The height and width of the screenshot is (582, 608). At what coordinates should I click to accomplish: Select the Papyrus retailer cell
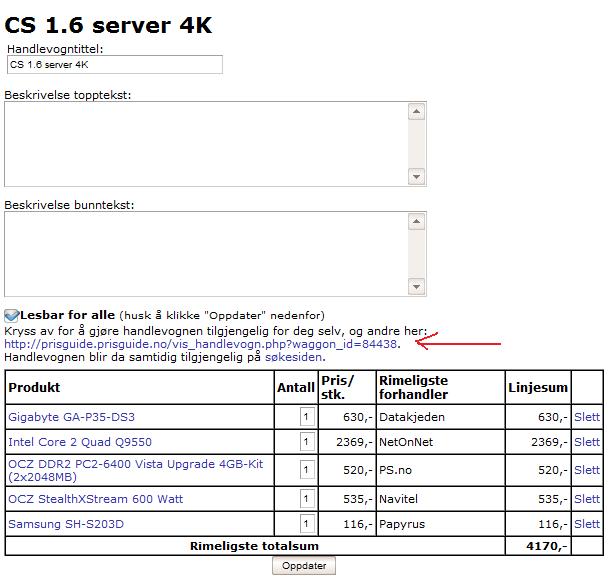440,524
